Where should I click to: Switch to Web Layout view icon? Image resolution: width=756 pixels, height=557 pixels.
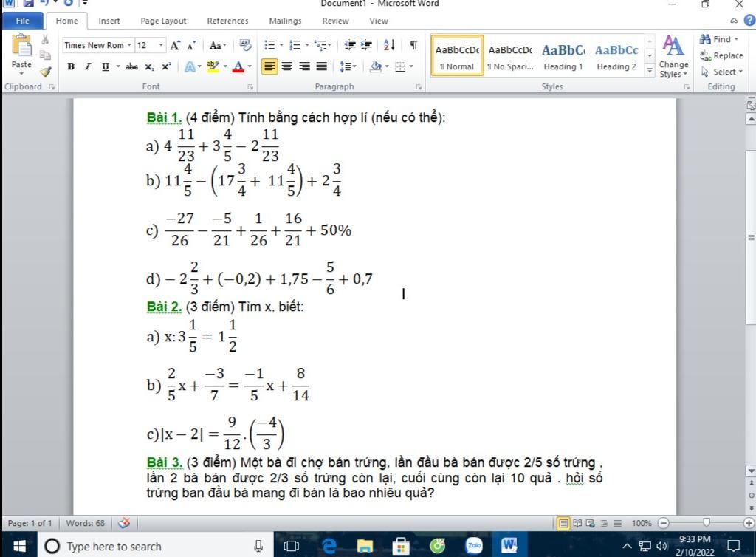pos(590,523)
